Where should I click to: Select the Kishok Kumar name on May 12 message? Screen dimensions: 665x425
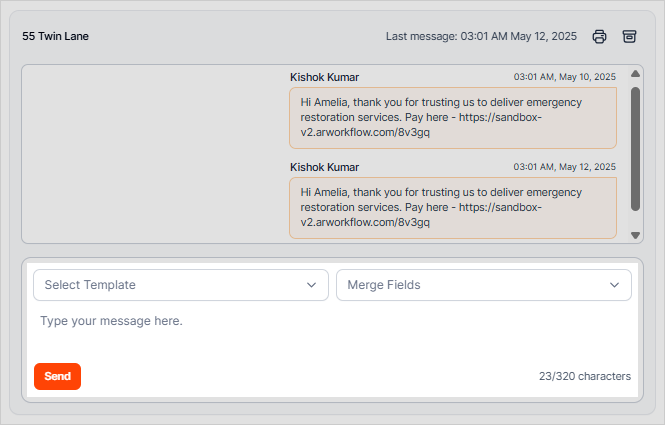click(324, 167)
